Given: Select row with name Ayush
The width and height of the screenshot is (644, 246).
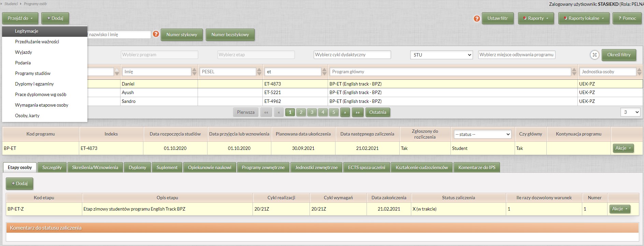Looking at the screenshot, I should (322, 92).
